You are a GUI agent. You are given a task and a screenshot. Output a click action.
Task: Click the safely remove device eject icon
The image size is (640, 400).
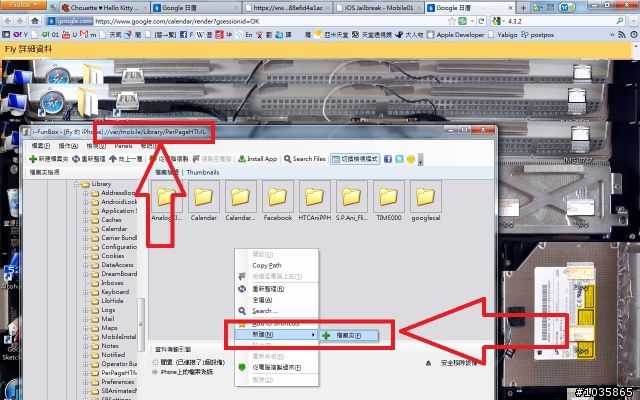click(x=428, y=363)
